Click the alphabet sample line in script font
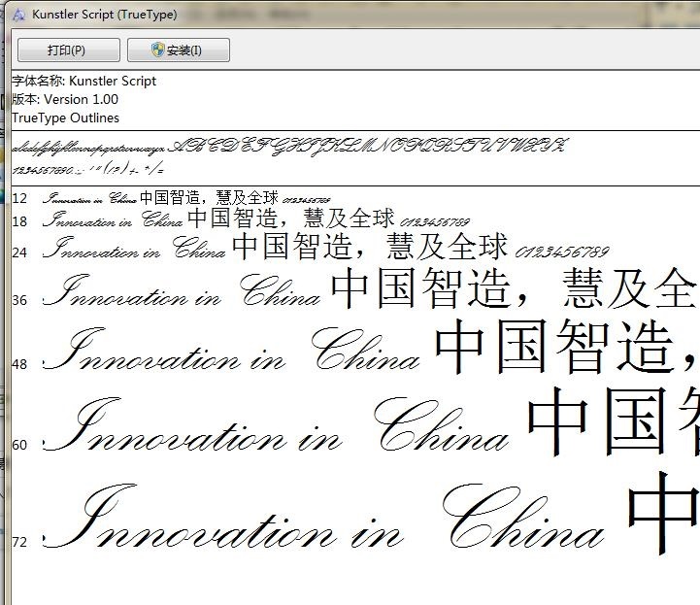 coord(290,147)
